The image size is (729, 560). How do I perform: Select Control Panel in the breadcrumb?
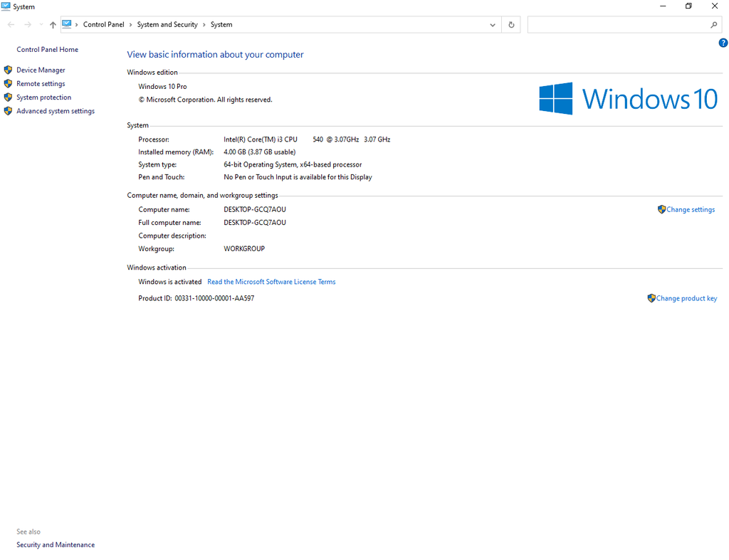coord(104,25)
